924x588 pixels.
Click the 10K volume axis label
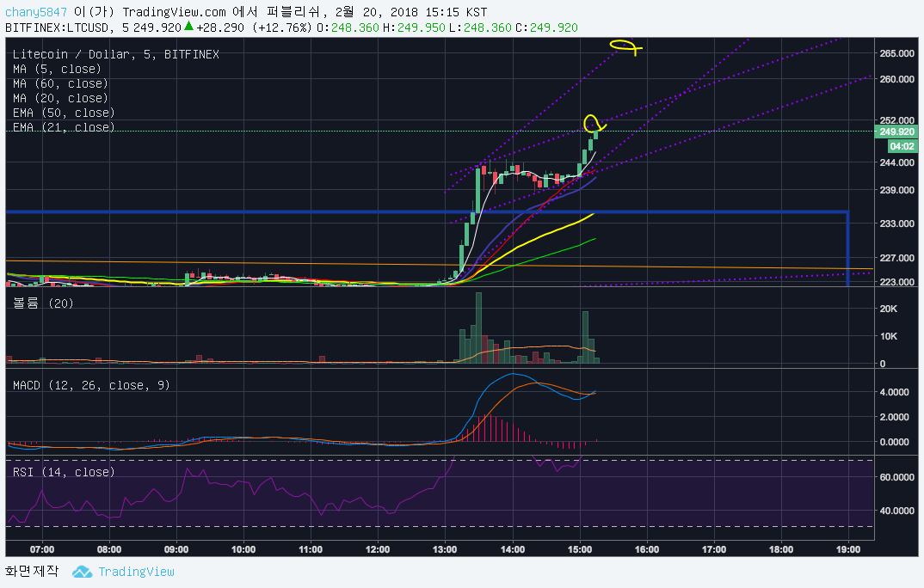click(889, 337)
